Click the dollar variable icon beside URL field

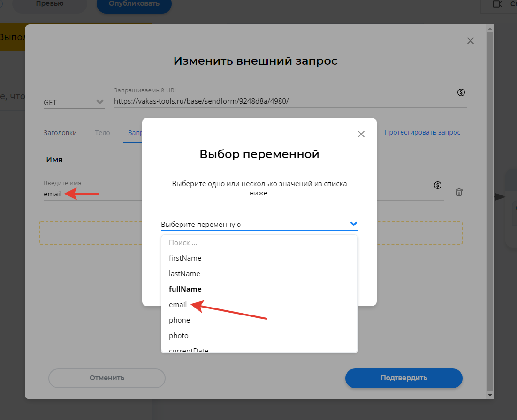pyautogui.click(x=461, y=92)
